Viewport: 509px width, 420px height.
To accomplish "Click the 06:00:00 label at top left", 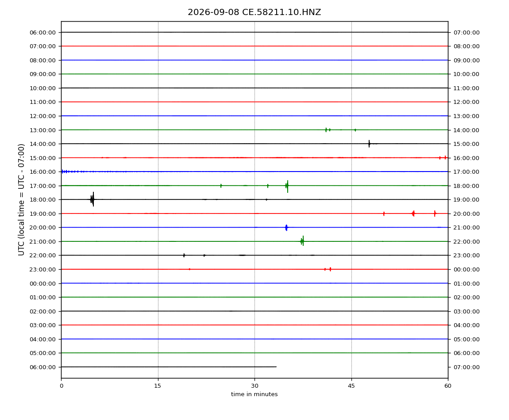I will (42, 32).
